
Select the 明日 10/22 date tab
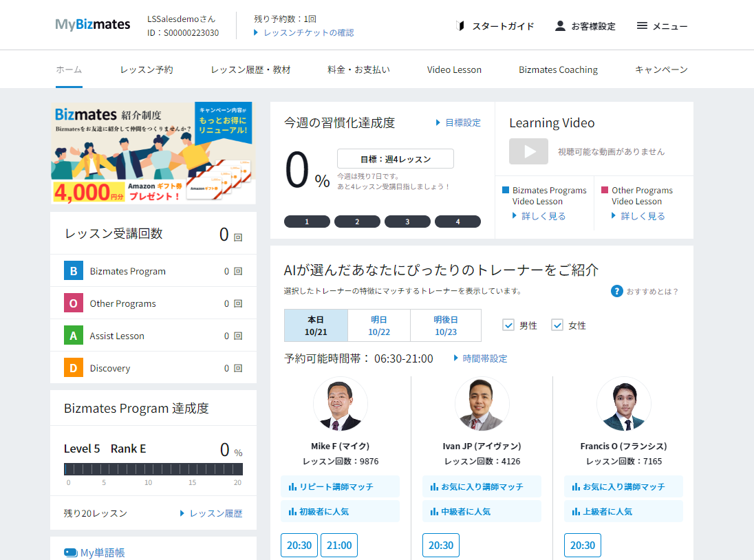coord(378,325)
